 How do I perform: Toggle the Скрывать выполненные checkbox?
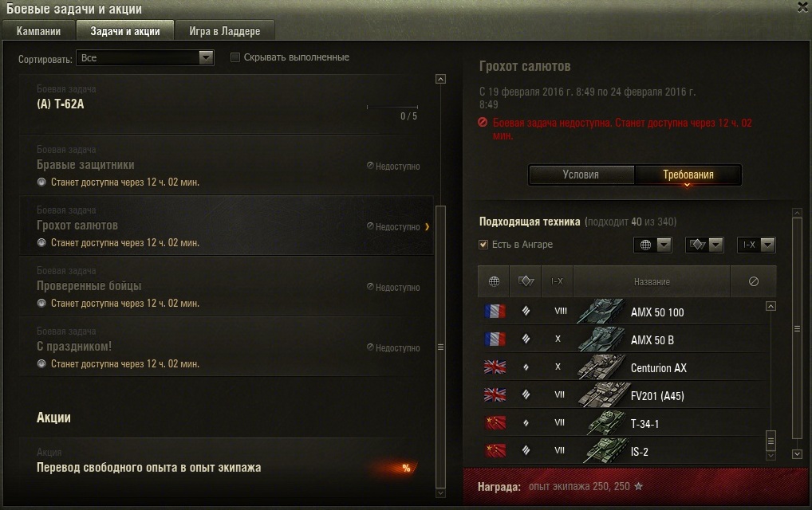pyautogui.click(x=235, y=57)
